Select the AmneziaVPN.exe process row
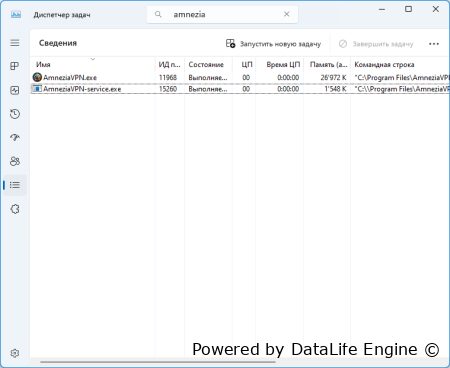This screenshot has height=368, width=450. (x=240, y=77)
